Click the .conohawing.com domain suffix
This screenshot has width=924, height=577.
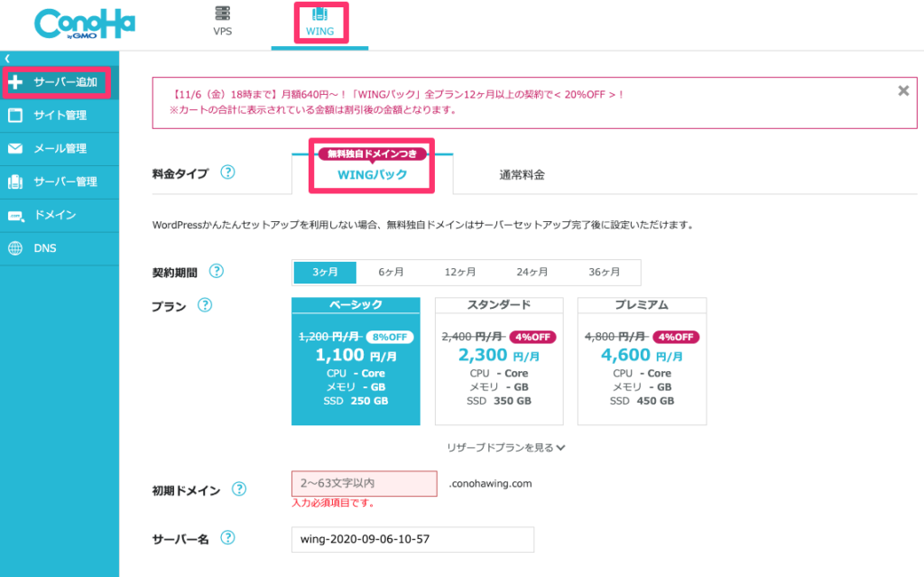click(490, 484)
